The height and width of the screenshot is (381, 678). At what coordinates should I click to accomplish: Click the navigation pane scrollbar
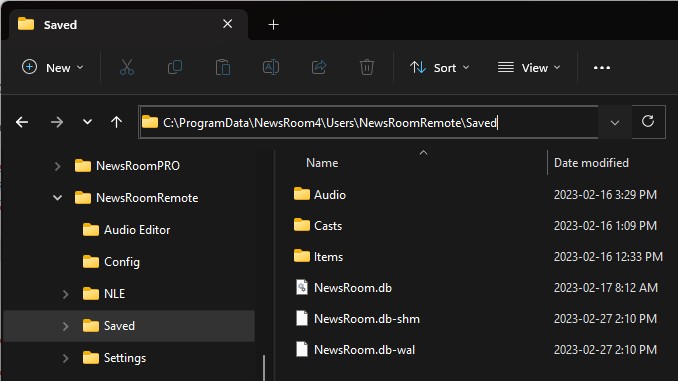point(264,368)
